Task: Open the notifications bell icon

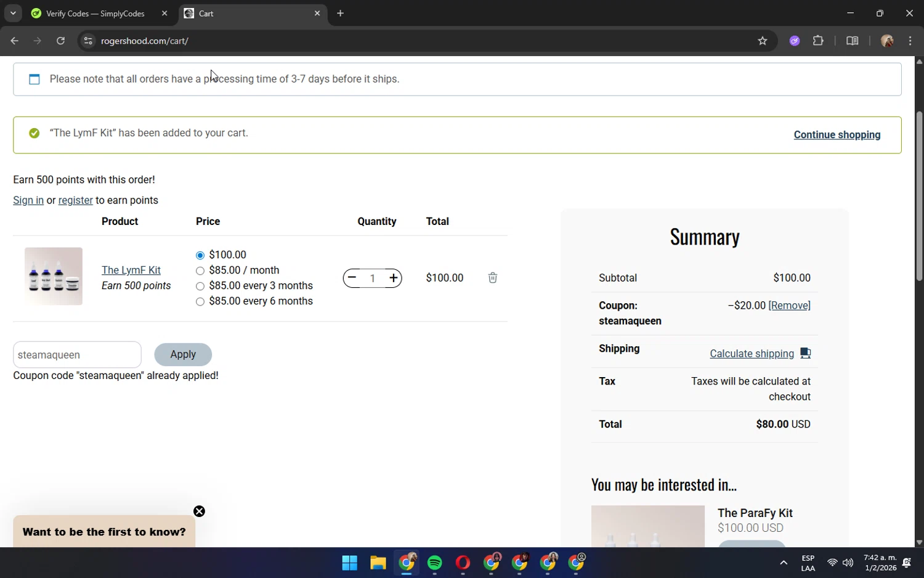Action: 907,563
